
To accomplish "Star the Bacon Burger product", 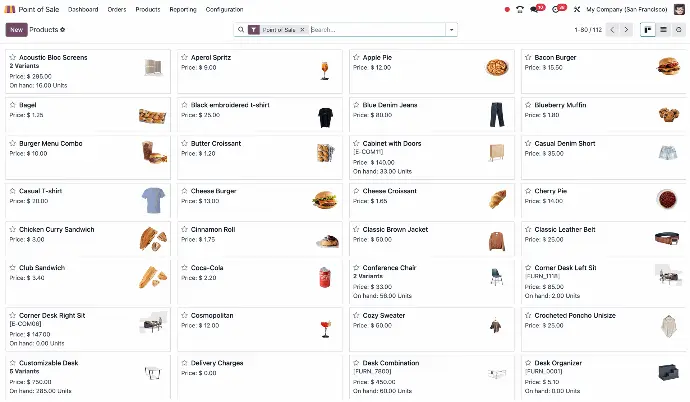I will [529, 58].
